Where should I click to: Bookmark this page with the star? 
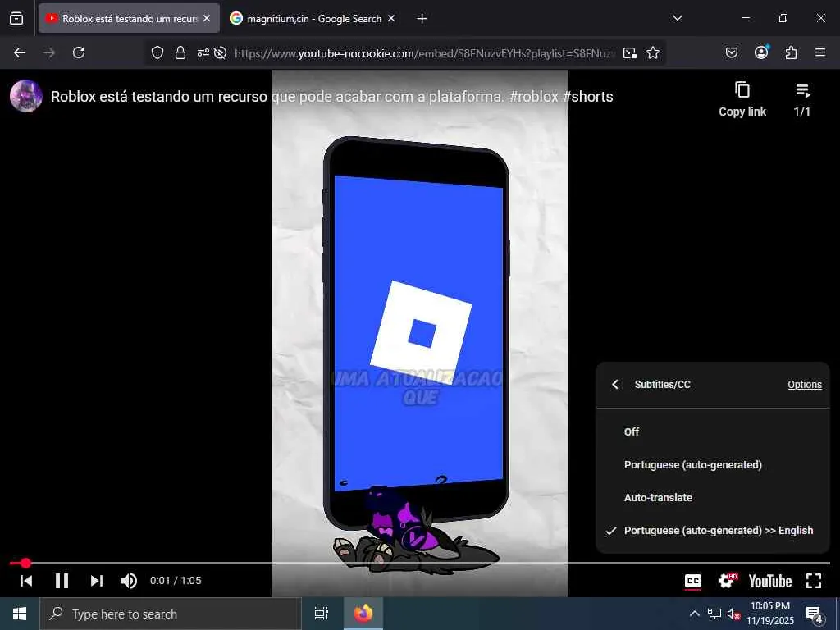(x=652, y=52)
